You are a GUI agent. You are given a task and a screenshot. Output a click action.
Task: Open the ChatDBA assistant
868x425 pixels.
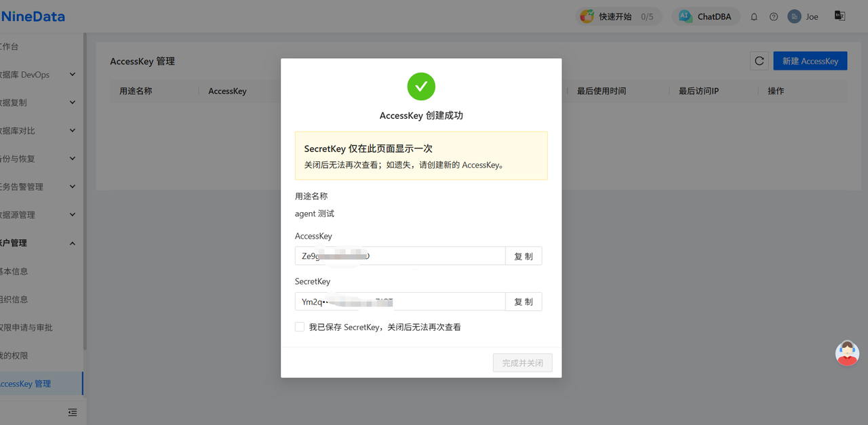coord(706,16)
